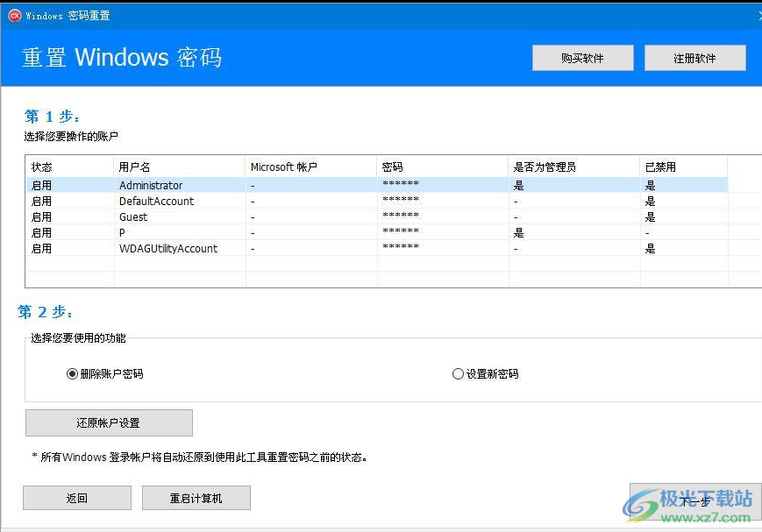
Task: Select the user account named P
Action: 377,233
